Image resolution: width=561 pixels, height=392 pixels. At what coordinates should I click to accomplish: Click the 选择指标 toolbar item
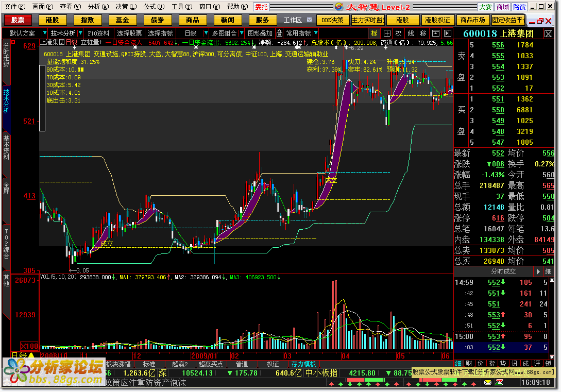coord(160,33)
